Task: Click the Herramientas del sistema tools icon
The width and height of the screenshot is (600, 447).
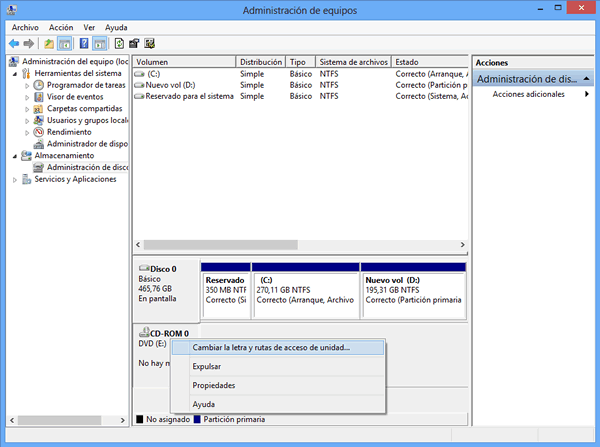Action: pyautogui.click(x=26, y=73)
